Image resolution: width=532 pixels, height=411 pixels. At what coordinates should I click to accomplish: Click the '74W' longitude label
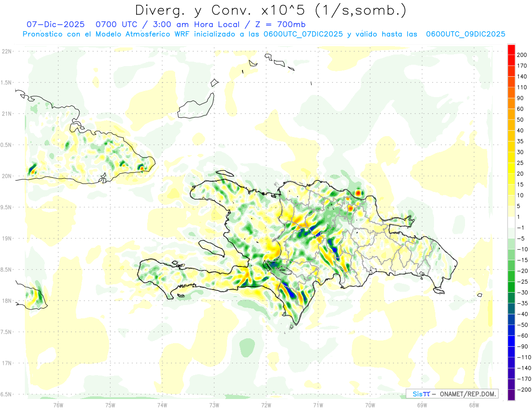[x=162, y=405]
